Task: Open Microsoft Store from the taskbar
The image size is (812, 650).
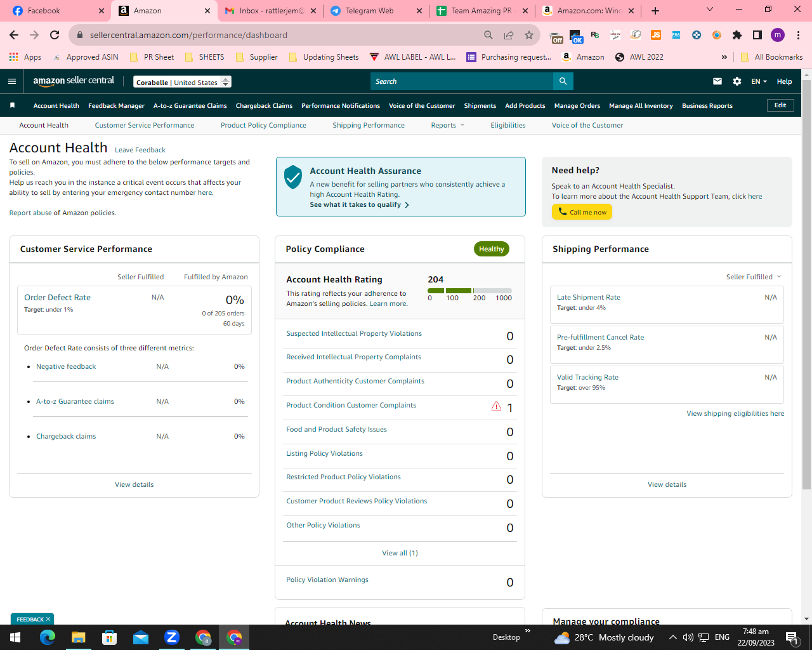Action: (110, 637)
